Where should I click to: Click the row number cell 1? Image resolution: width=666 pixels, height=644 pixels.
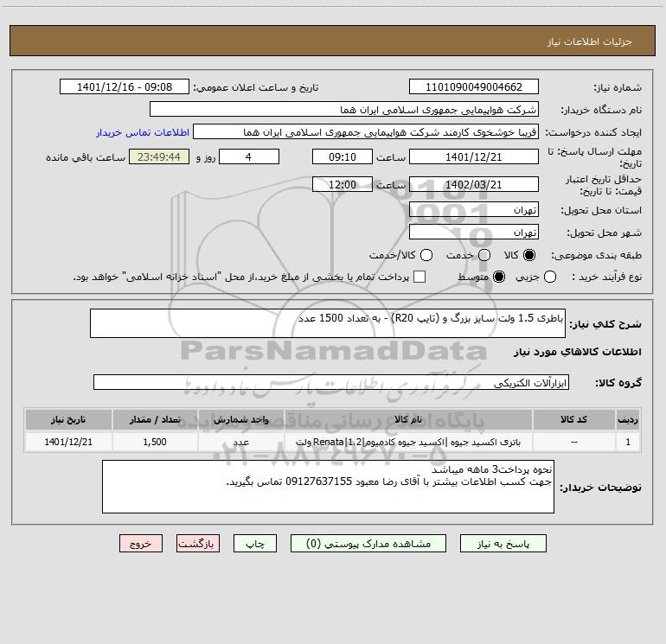628,442
